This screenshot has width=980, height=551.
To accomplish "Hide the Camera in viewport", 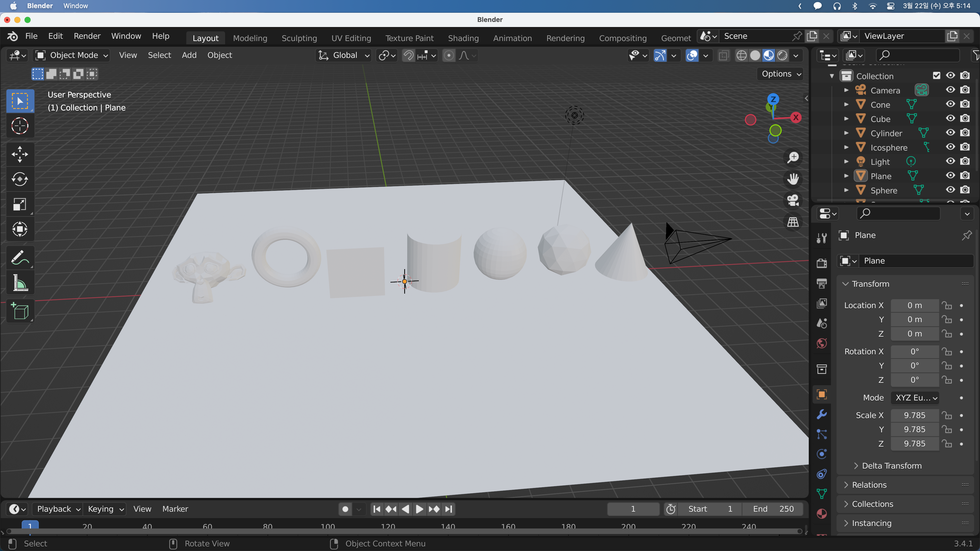I will (x=950, y=90).
